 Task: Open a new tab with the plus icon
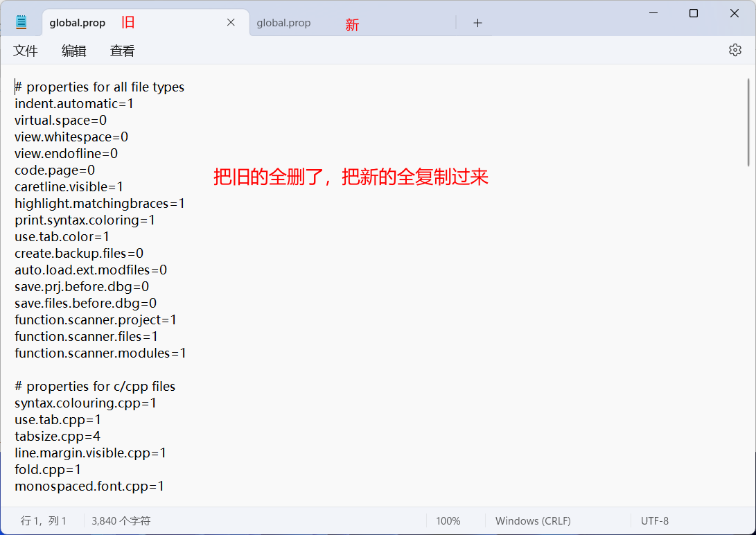[477, 23]
